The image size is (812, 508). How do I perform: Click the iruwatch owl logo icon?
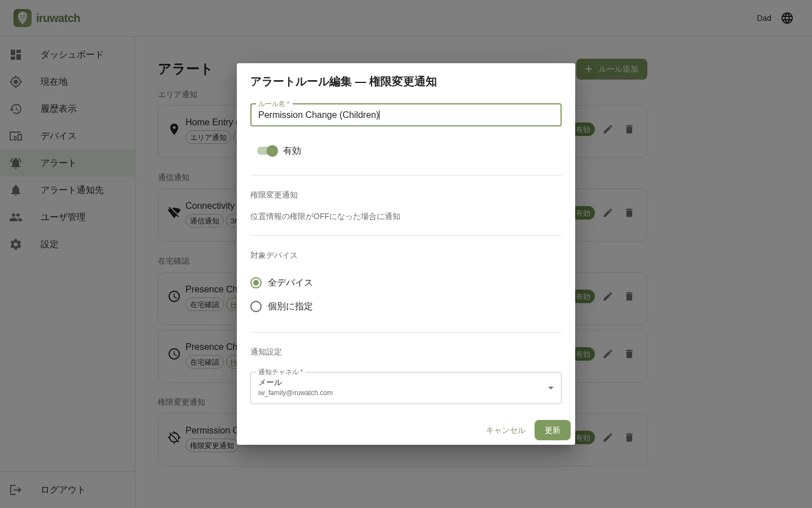point(23,18)
